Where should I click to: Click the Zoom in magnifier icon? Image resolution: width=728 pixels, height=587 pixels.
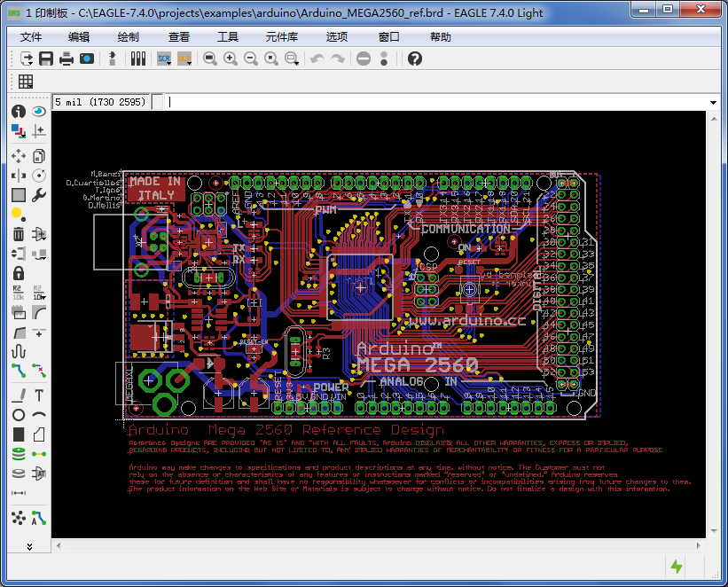click(x=231, y=59)
